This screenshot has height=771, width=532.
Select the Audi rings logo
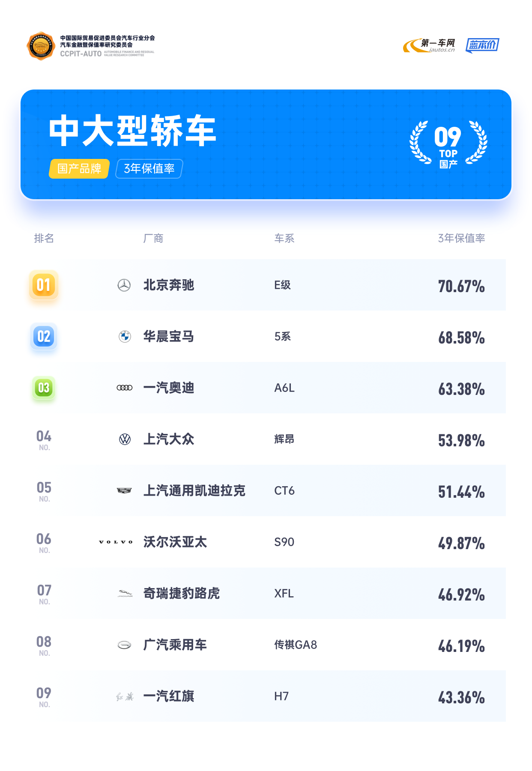(125, 388)
